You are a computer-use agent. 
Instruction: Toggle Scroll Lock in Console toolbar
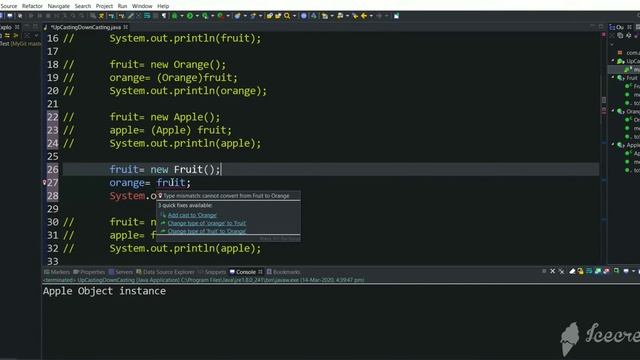[580, 271]
